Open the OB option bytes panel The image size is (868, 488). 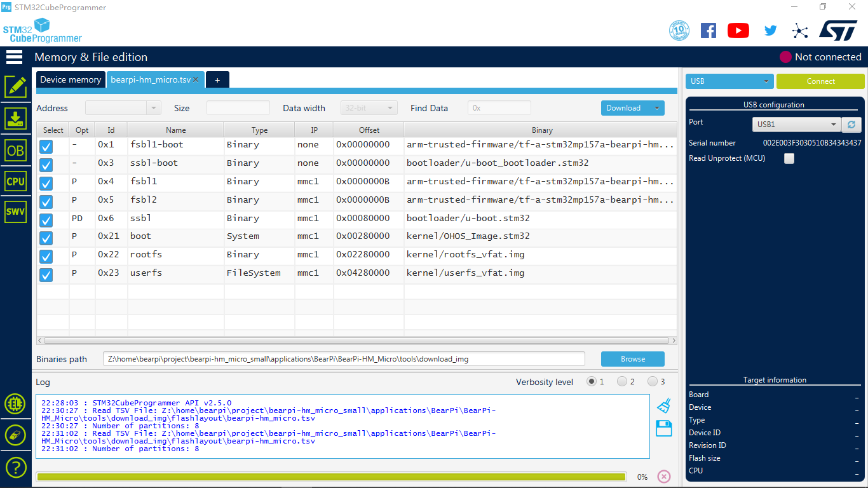click(15, 151)
